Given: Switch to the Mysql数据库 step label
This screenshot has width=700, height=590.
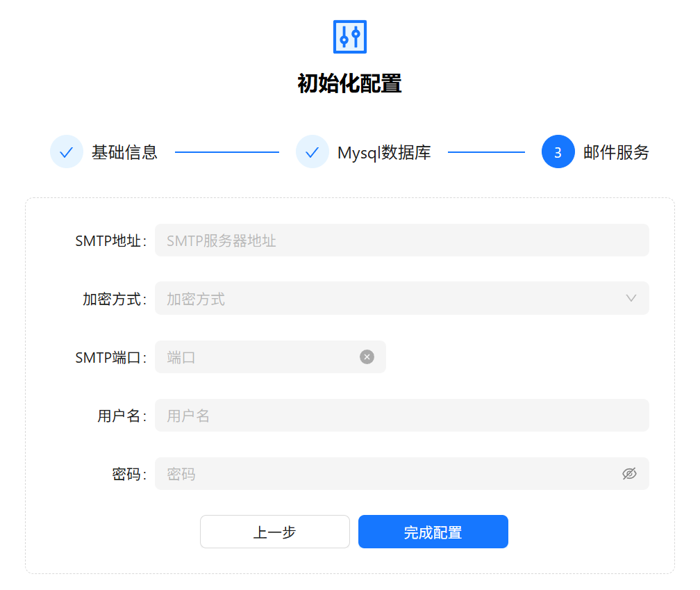Looking at the screenshot, I should [384, 152].
